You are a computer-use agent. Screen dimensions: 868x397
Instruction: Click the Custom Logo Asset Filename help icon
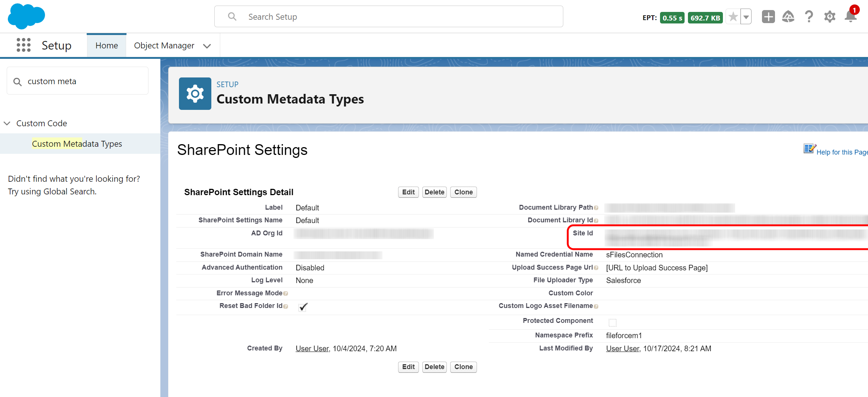tap(596, 307)
